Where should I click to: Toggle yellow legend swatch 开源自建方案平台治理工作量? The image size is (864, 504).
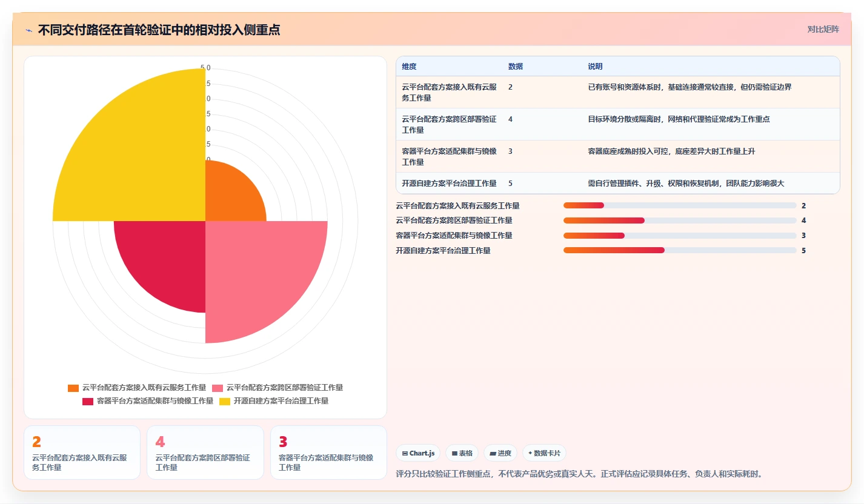[x=225, y=401]
